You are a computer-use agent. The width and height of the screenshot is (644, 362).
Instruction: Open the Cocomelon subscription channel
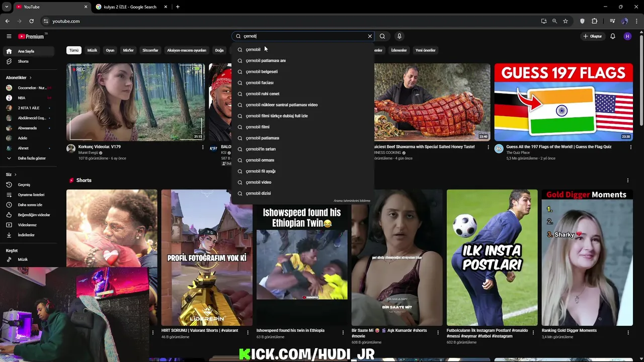point(29,88)
